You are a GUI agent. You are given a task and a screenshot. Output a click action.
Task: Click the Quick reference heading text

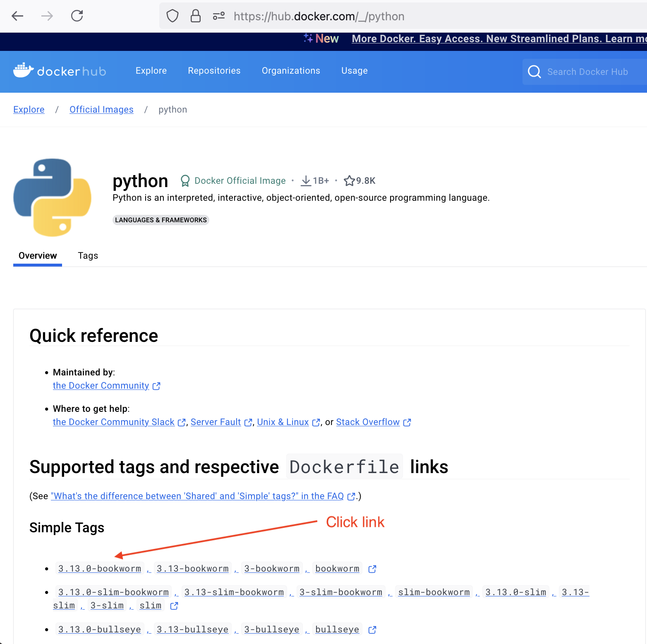(94, 336)
